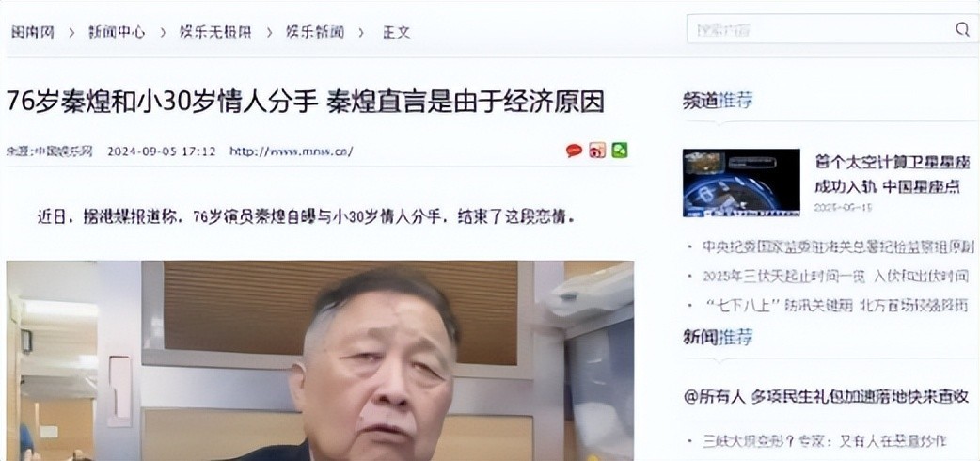Open @所有人 多项民生礼包 headline

826,396
